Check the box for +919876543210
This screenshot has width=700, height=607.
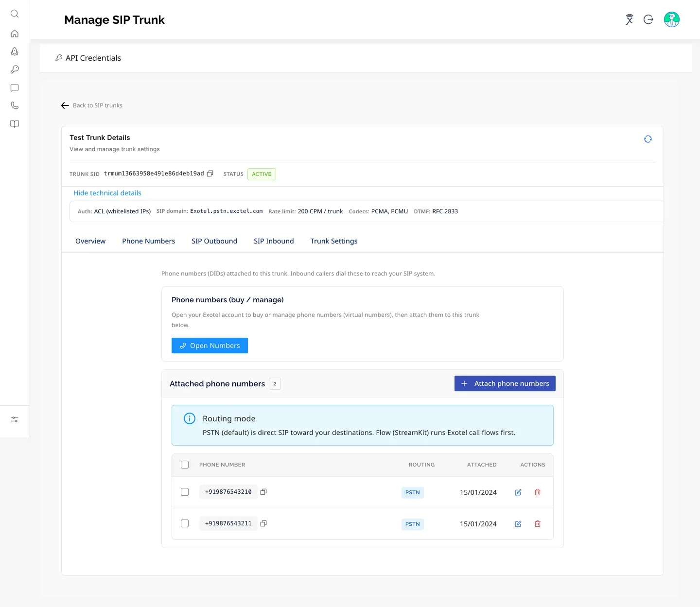point(185,492)
